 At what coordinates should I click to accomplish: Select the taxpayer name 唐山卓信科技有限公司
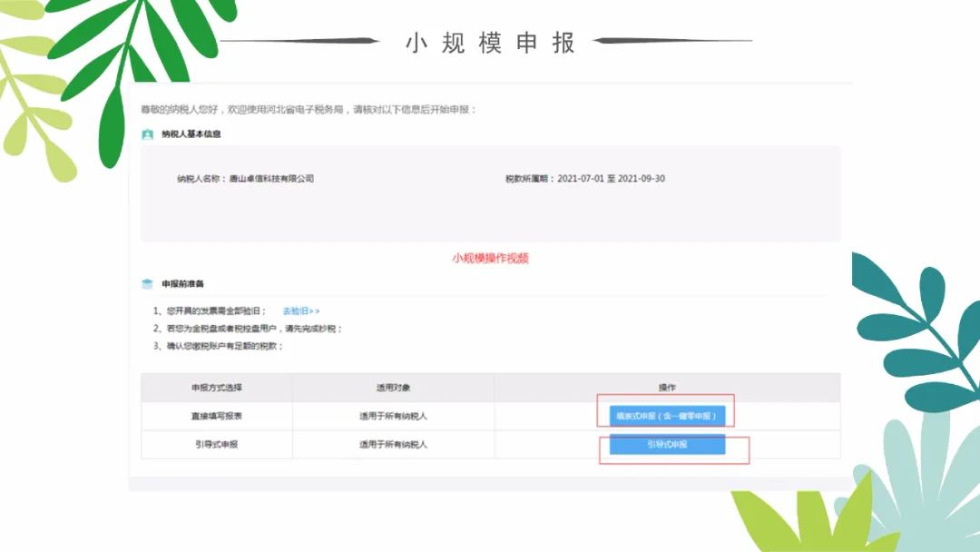point(271,179)
